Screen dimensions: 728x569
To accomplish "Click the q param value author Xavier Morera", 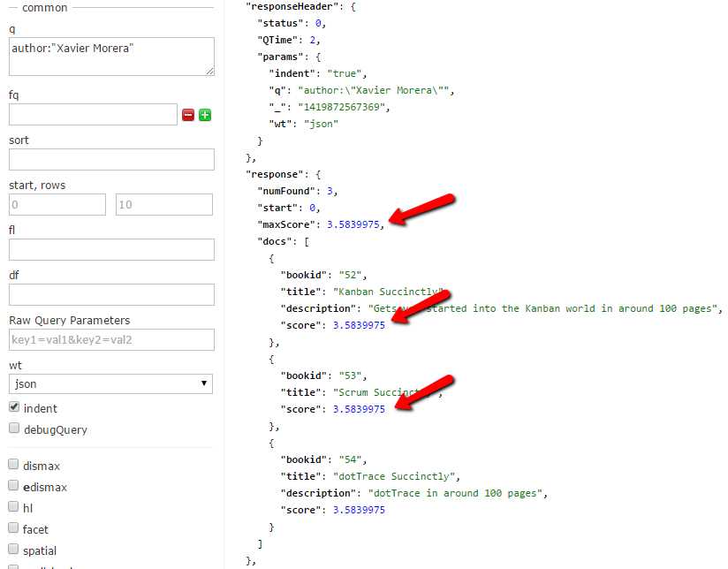I will [x=374, y=91].
